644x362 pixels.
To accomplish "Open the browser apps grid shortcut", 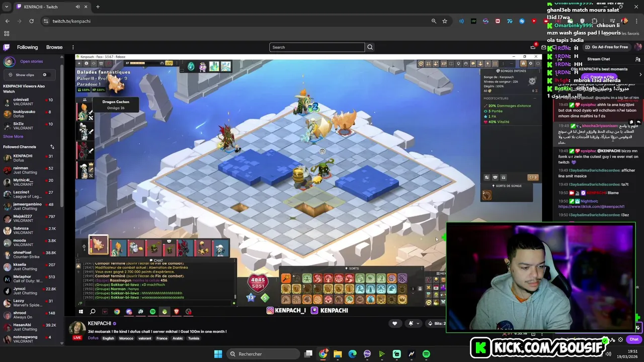I will 7,34.
